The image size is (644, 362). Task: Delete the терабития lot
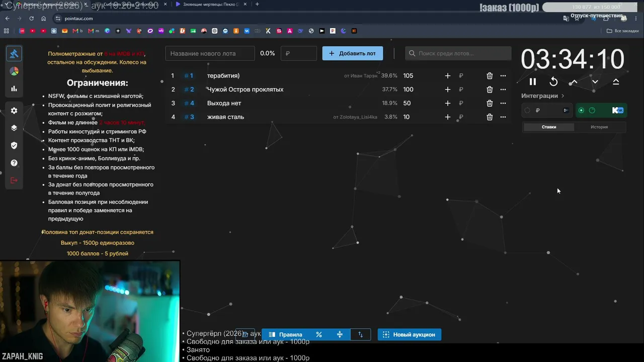pyautogui.click(x=490, y=76)
